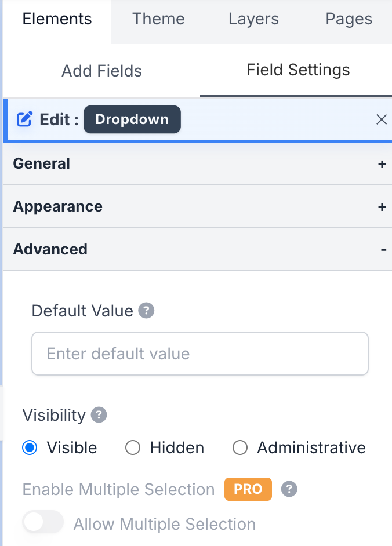Click the orange PRO badge
The height and width of the screenshot is (546, 392).
(x=248, y=489)
